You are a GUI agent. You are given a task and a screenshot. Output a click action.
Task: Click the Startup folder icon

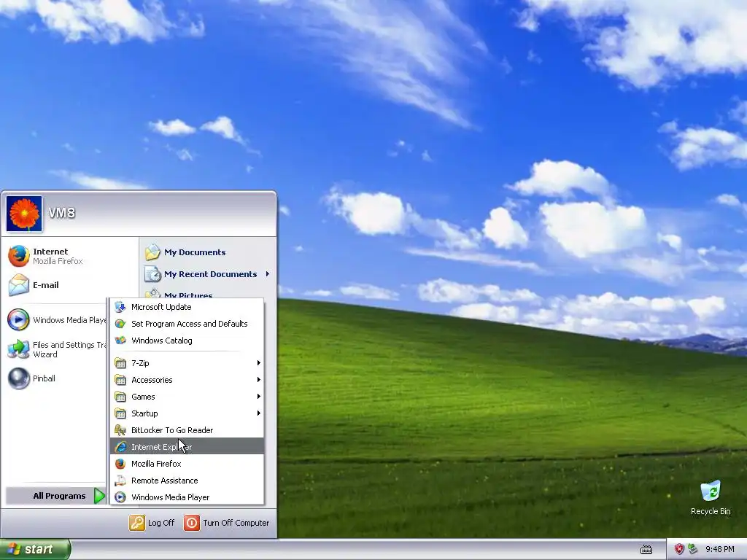point(120,413)
